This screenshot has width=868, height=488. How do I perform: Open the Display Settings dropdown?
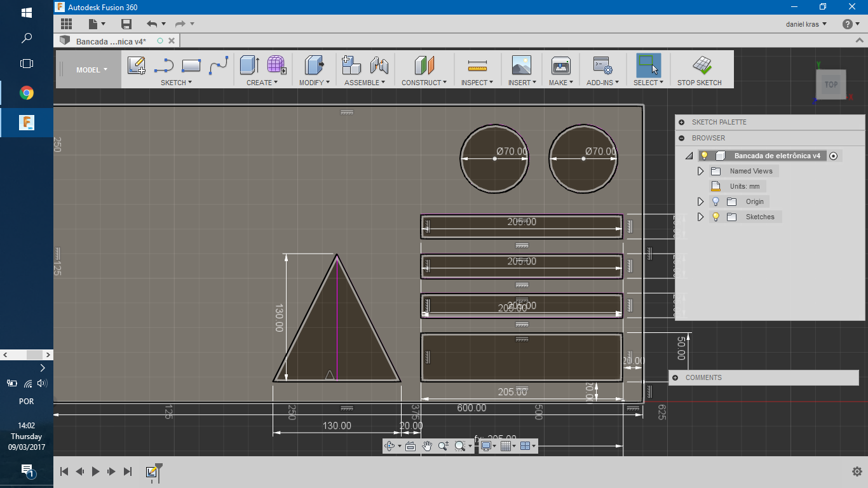click(x=489, y=446)
